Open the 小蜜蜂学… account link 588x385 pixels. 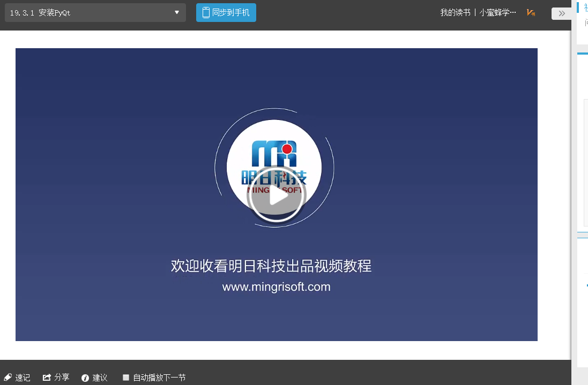pos(497,13)
